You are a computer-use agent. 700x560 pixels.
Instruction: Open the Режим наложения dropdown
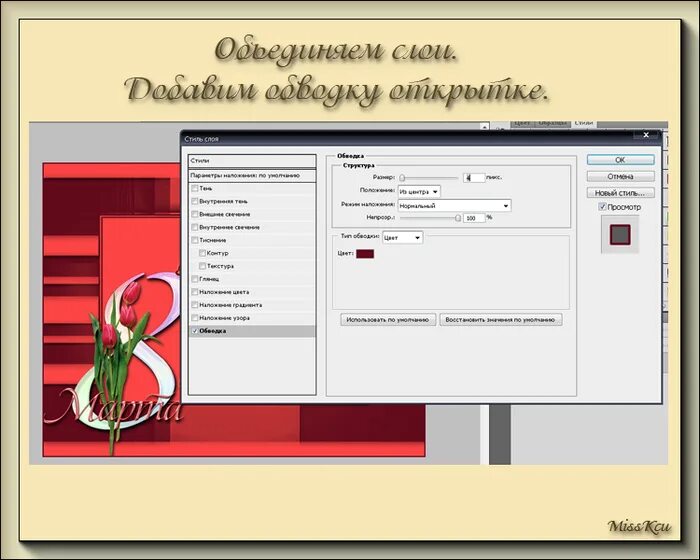click(454, 205)
